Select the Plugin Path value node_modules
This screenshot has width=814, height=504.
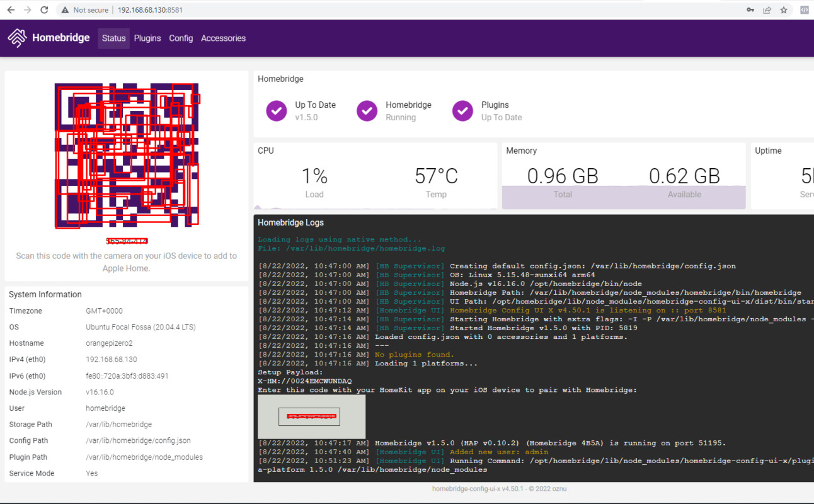click(x=144, y=457)
